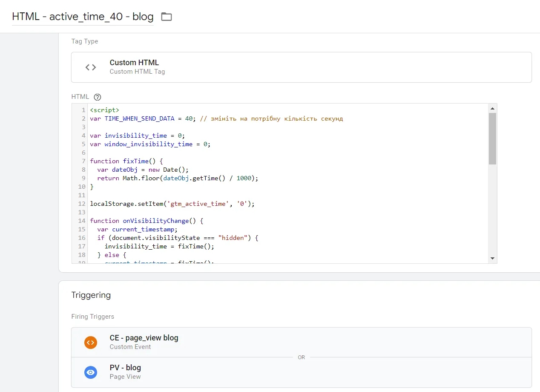
Task: Click the return Math.floor line
Action: (x=178, y=178)
